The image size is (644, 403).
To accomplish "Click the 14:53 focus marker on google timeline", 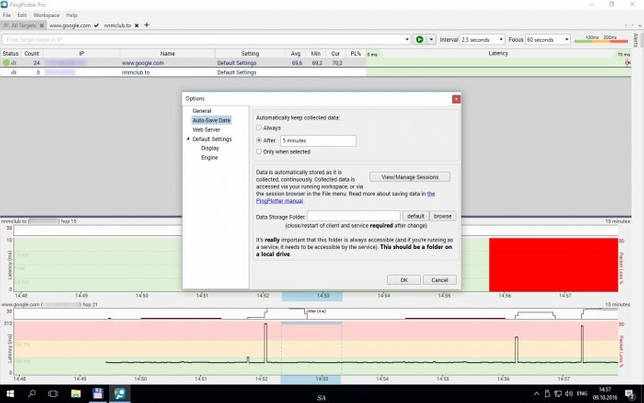I will pos(311,379).
